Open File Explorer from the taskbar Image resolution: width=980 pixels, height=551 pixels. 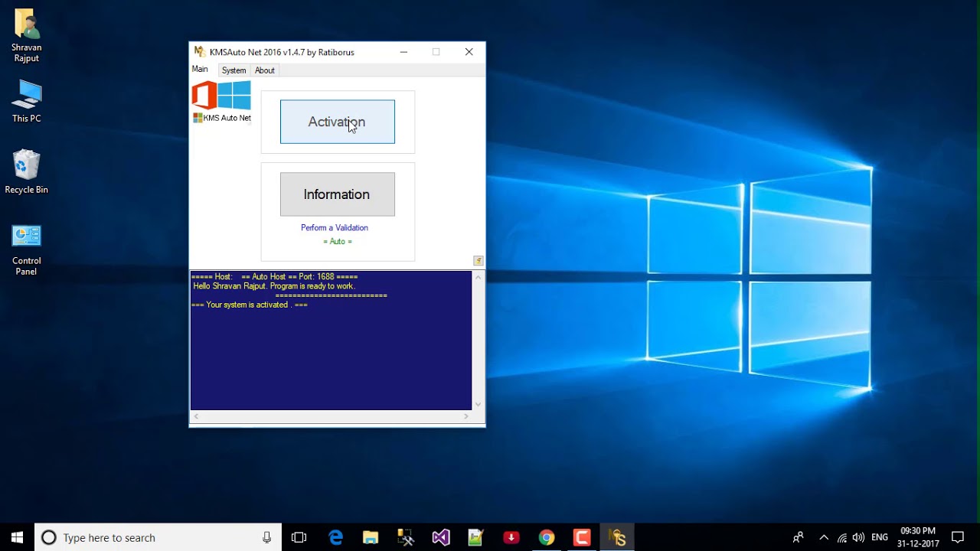[x=371, y=537]
